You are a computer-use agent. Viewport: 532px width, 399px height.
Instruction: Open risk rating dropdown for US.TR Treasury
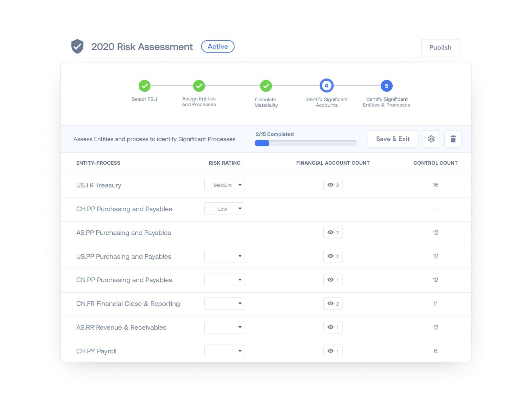click(225, 185)
